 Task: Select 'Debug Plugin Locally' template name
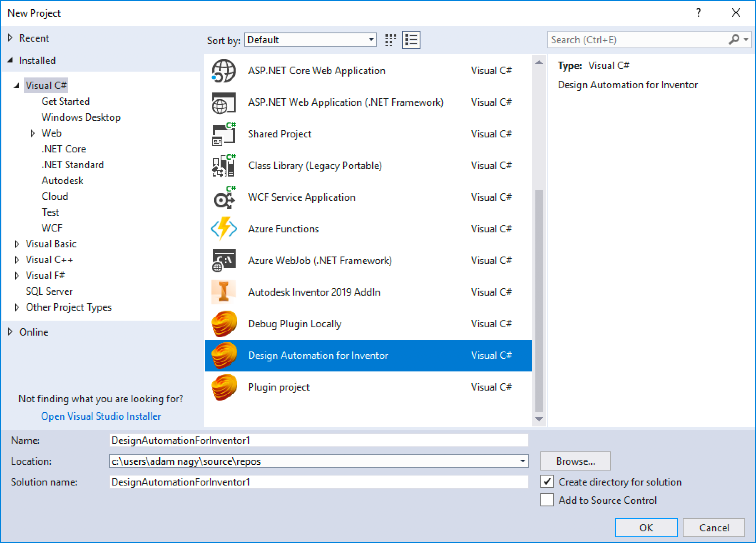(x=295, y=324)
